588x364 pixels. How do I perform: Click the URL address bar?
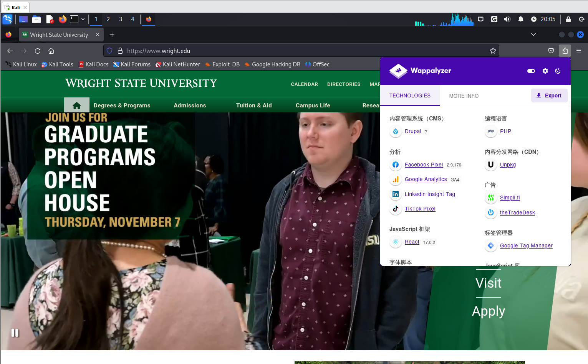coord(300,51)
